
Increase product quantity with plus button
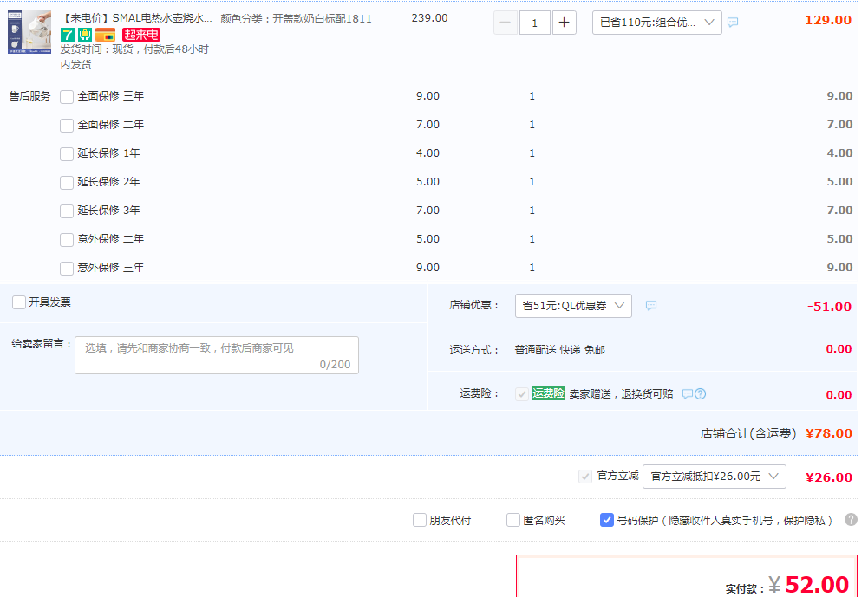tap(565, 23)
